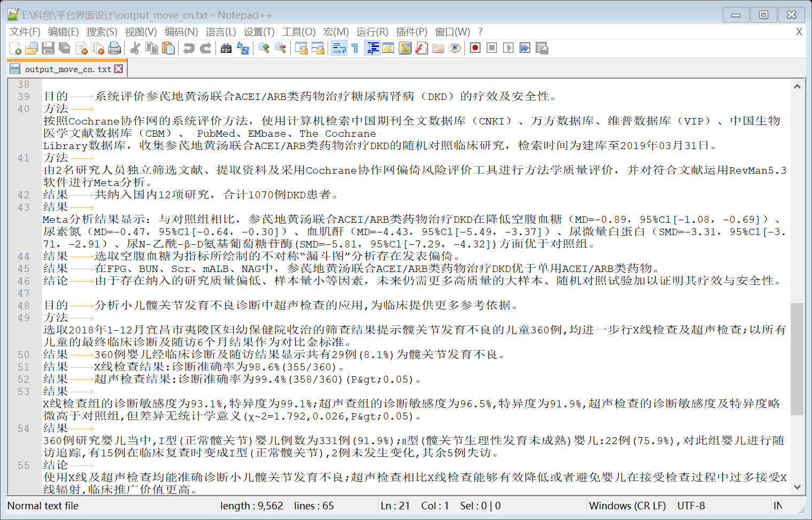Select the output_move_cn.txt tab
The height and width of the screenshot is (520, 812).
pos(67,69)
